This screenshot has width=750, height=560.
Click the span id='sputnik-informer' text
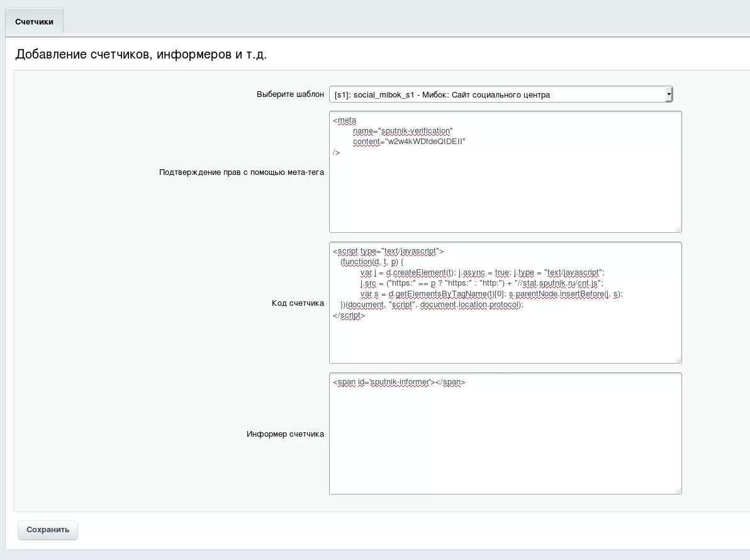click(x=399, y=382)
